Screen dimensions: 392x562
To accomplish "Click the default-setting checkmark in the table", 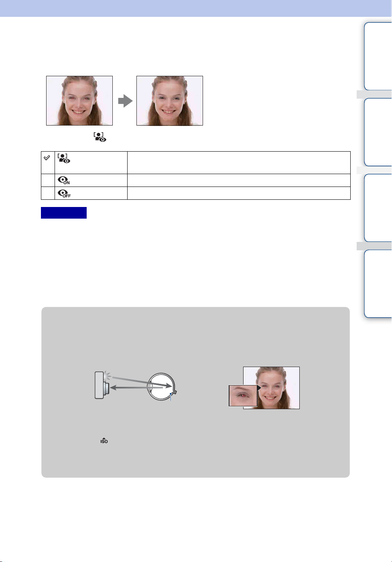I will tap(47, 158).
